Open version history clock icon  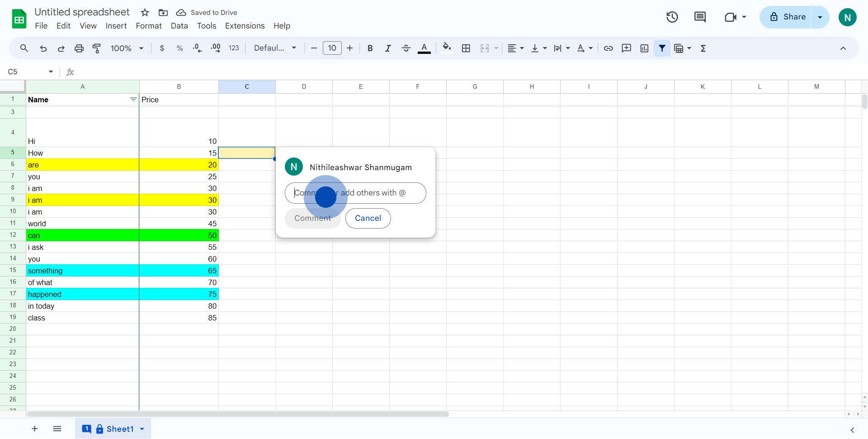672,17
